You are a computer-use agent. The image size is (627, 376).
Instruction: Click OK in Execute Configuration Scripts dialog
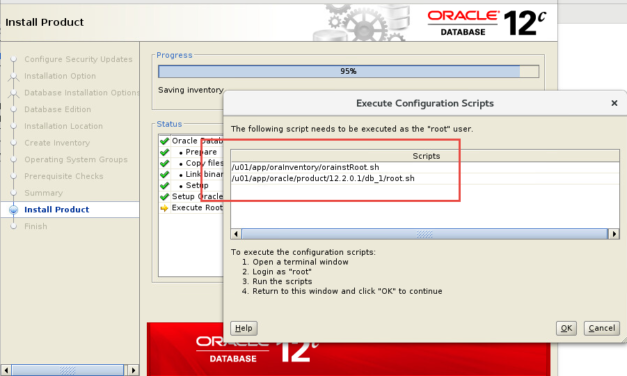pos(566,328)
